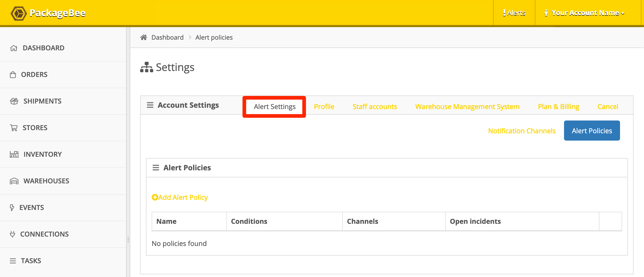The width and height of the screenshot is (644, 277).
Task: Click the Alert policies breadcrumb text
Action: coord(214,38)
